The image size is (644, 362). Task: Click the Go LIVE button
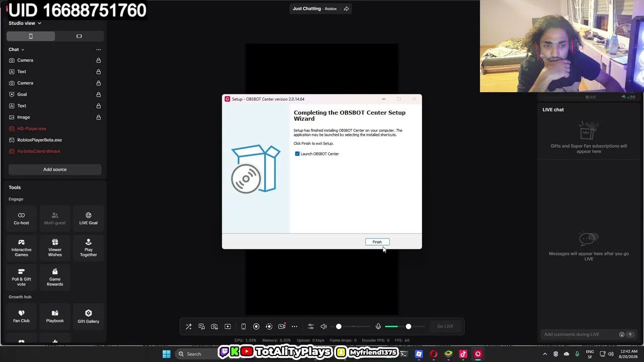pyautogui.click(x=445, y=326)
